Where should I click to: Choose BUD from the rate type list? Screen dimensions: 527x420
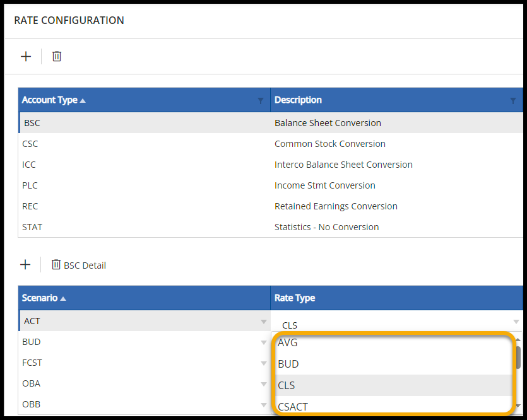[288, 364]
